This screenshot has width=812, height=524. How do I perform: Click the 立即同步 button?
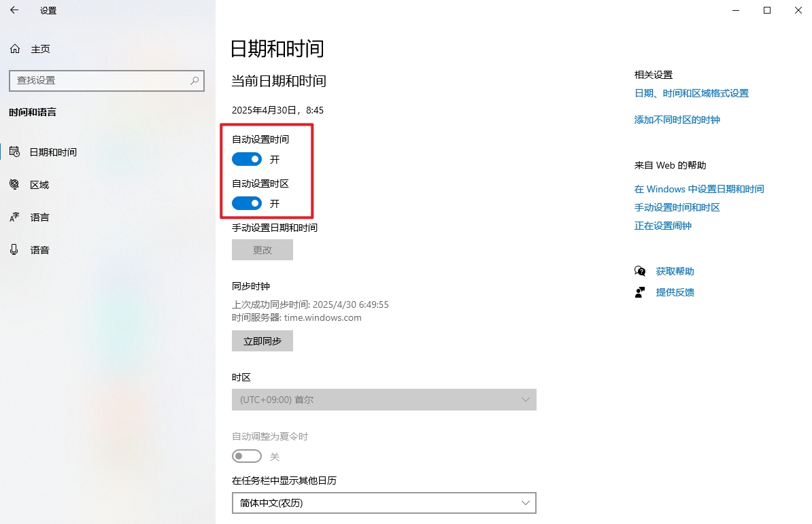pos(263,341)
